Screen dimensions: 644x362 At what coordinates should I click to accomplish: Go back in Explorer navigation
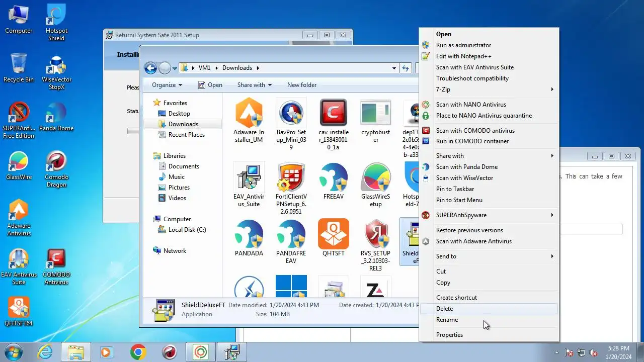pyautogui.click(x=150, y=68)
